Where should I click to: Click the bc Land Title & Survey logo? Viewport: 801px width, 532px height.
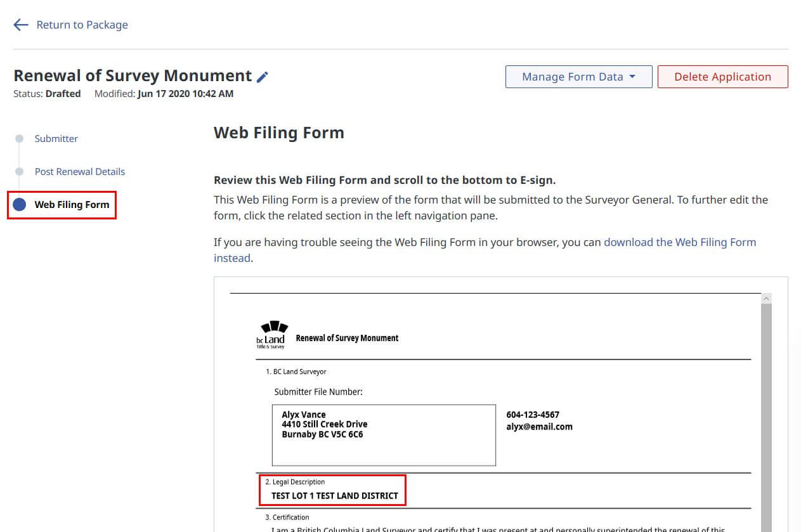[x=271, y=334]
